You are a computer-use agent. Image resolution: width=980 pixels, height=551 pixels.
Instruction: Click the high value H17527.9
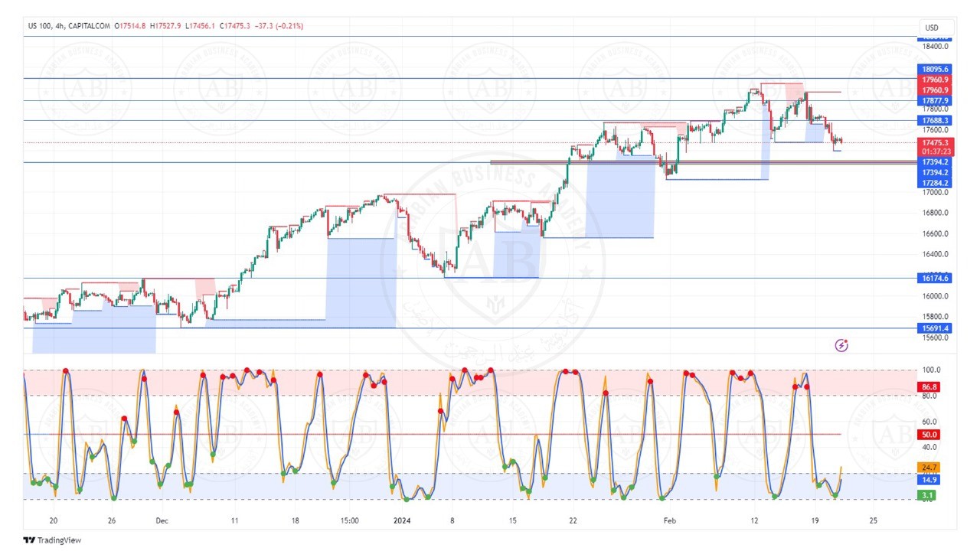pyautogui.click(x=165, y=26)
